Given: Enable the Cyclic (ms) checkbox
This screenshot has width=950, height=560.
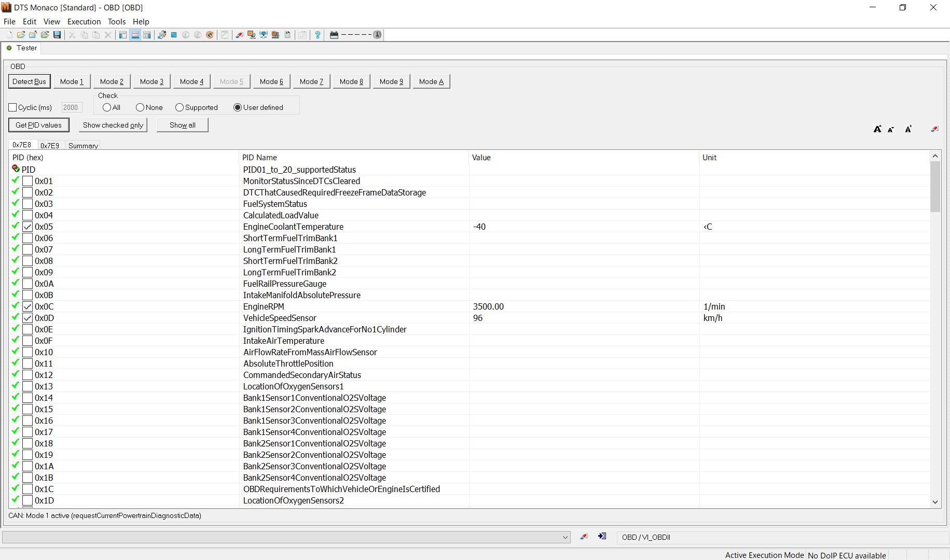Looking at the screenshot, I should pyautogui.click(x=13, y=107).
